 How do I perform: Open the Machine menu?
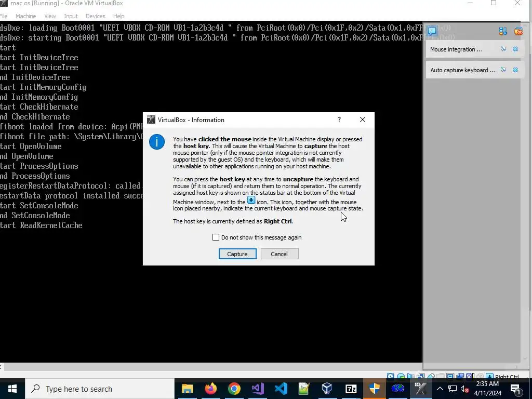[x=25, y=16]
